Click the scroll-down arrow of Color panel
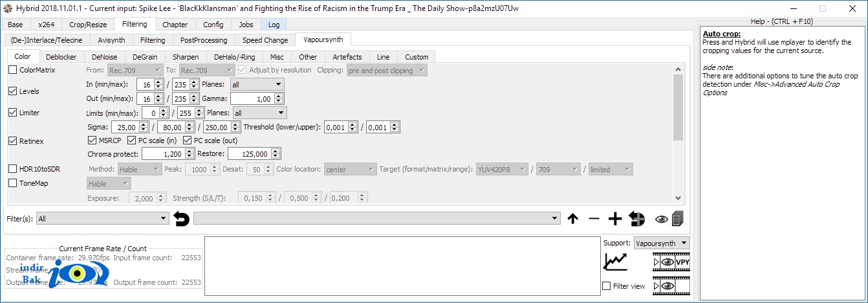This screenshot has width=868, height=303. click(x=678, y=197)
